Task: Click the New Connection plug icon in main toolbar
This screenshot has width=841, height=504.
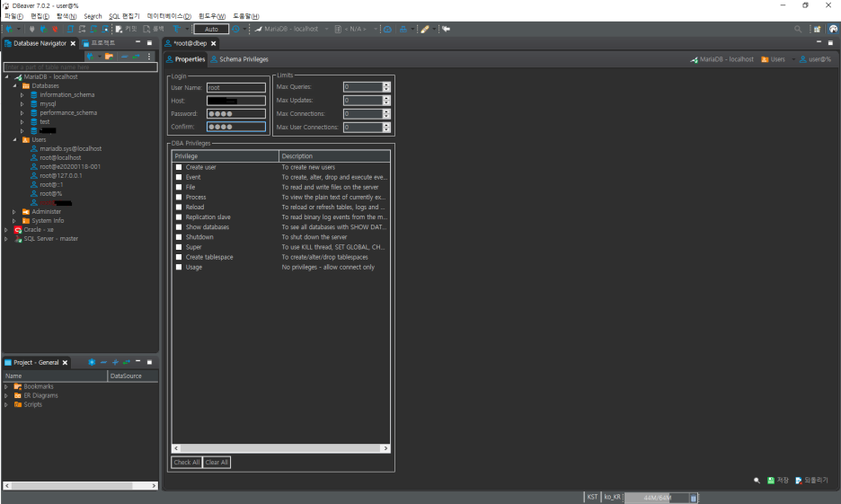Action: tap(9, 29)
